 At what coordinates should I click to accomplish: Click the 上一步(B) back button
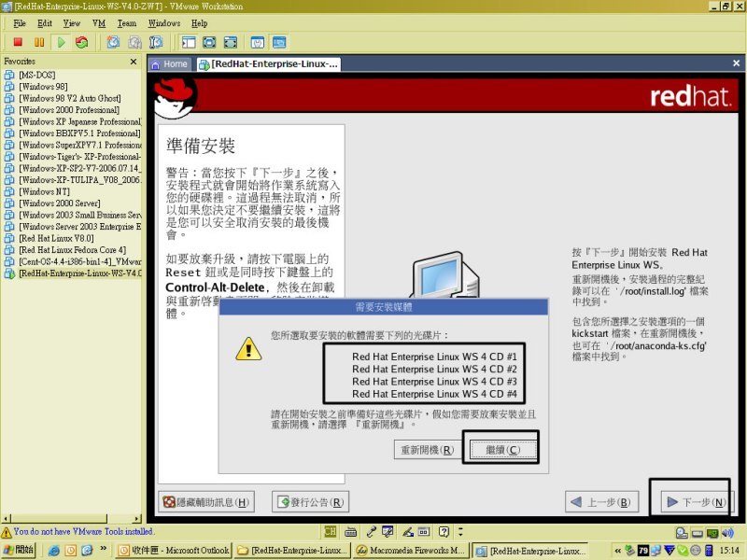pos(601,502)
